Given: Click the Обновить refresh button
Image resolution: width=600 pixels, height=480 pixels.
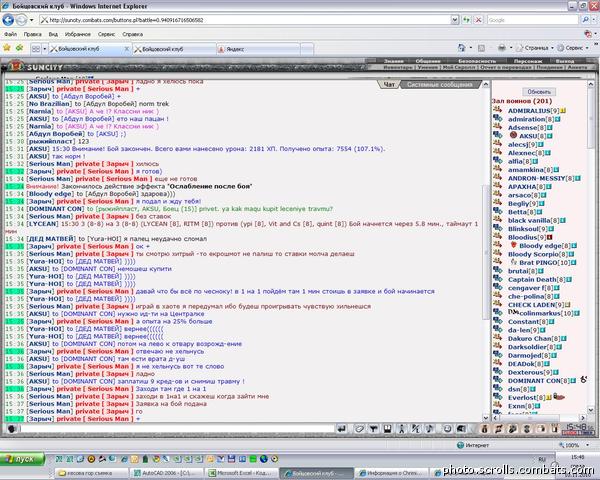Looking at the screenshot, I should click(539, 92).
